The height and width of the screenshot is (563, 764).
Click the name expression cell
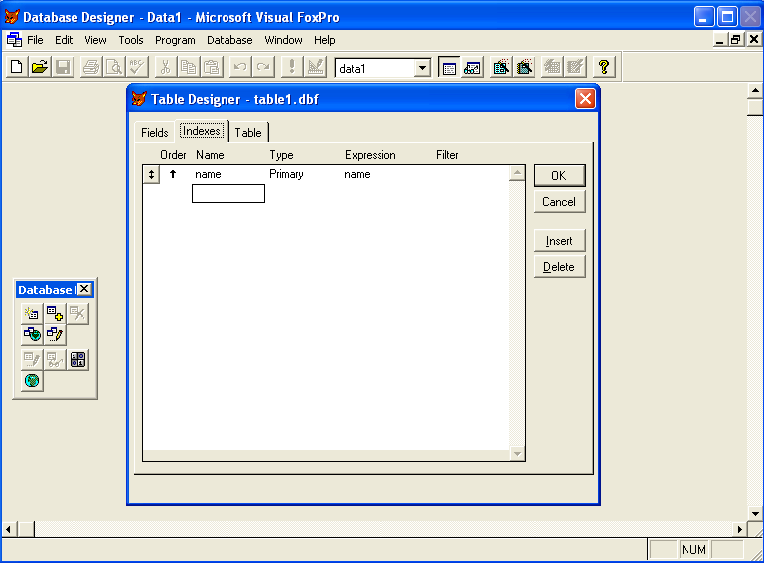point(357,174)
